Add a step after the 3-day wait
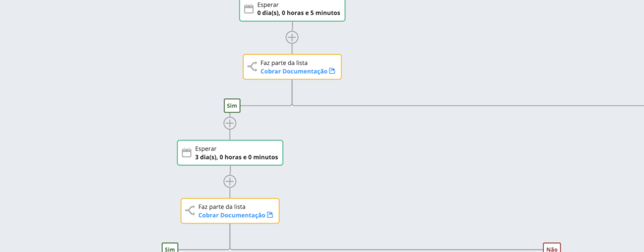The height and width of the screenshot is (252, 644). (230, 181)
